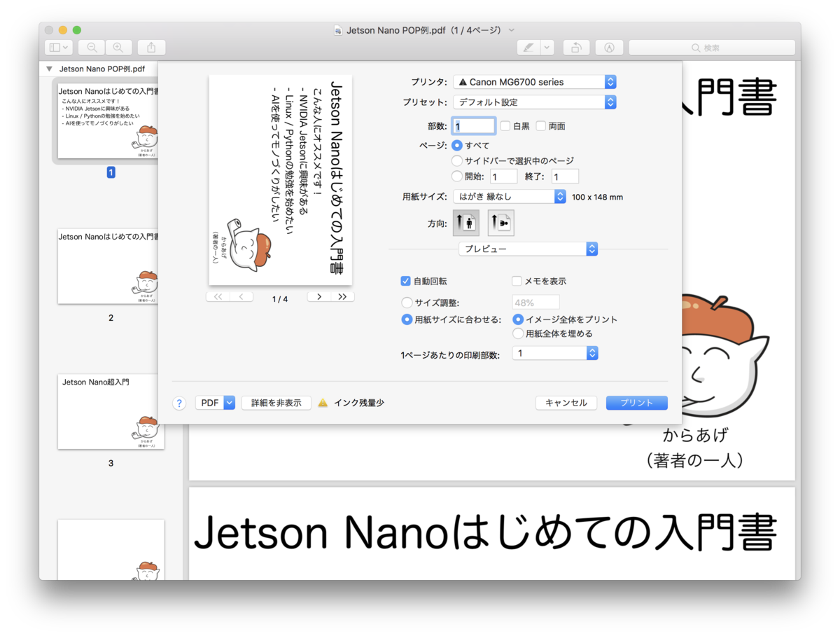Select 用紙全体を埋める radio button
840x636 pixels.
[x=518, y=333]
